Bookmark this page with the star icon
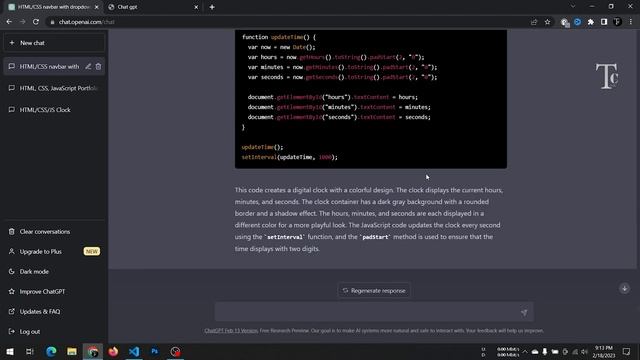 coord(547,22)
